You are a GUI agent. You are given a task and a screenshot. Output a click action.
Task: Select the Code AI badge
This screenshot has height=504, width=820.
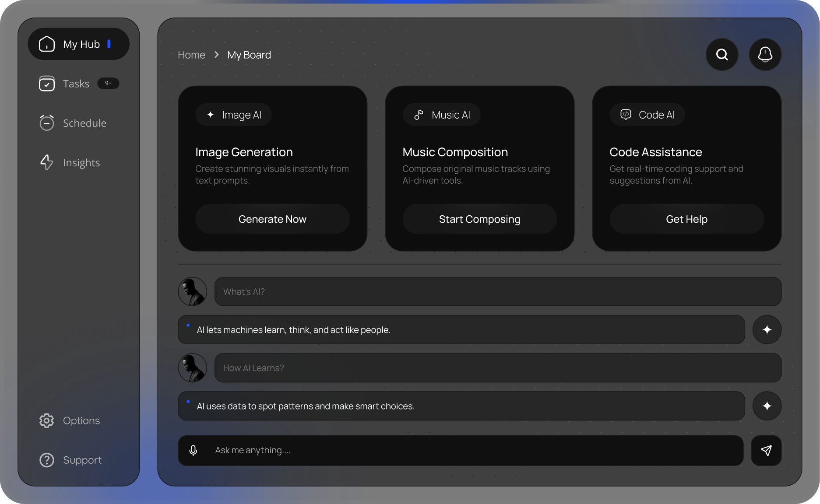(x=647, y=114)
